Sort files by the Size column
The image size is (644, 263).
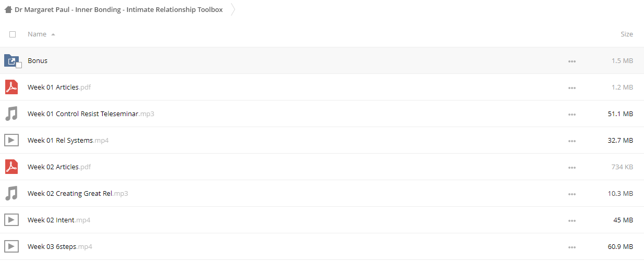627,34
